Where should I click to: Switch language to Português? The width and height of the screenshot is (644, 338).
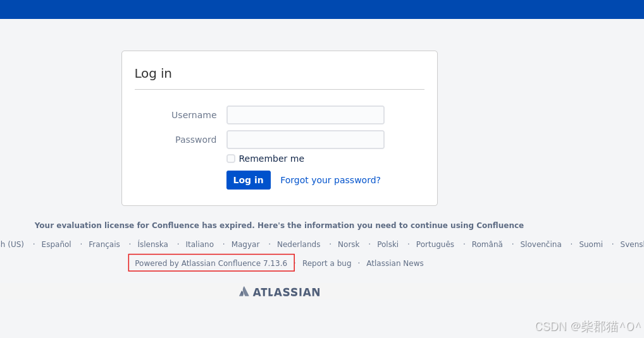(x=435, y=244)
